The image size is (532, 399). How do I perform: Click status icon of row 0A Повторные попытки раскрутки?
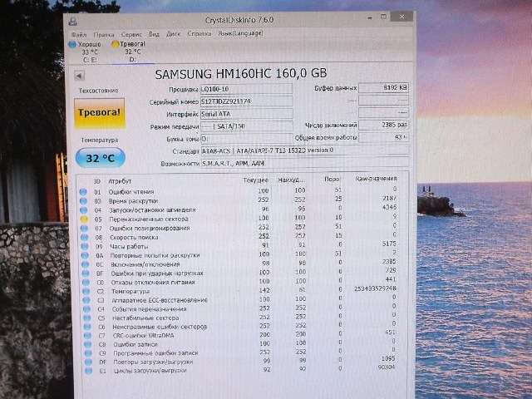85,255
